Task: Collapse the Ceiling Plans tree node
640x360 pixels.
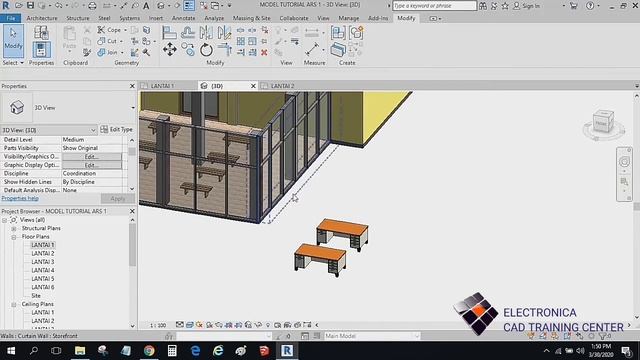Action: point(14,304)
